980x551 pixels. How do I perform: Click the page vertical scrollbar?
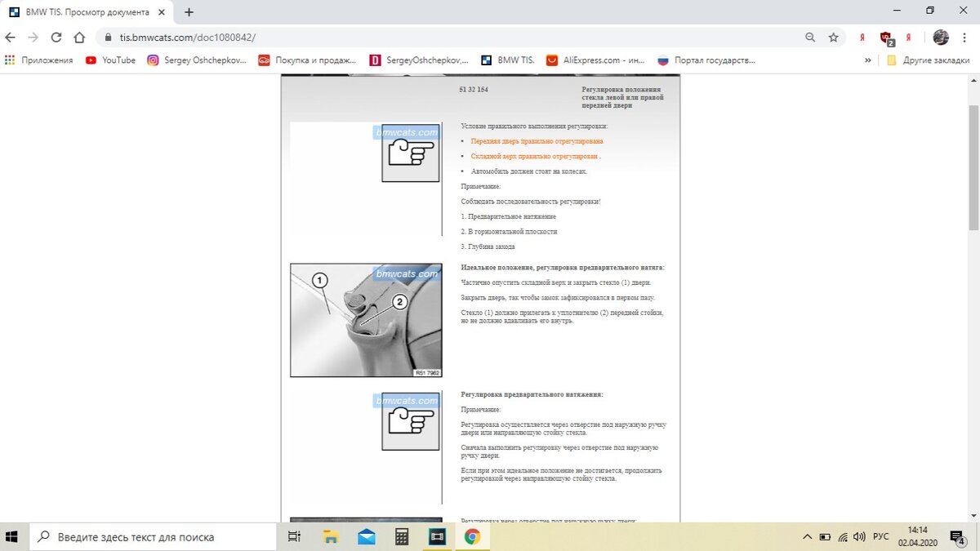(973, 167)
